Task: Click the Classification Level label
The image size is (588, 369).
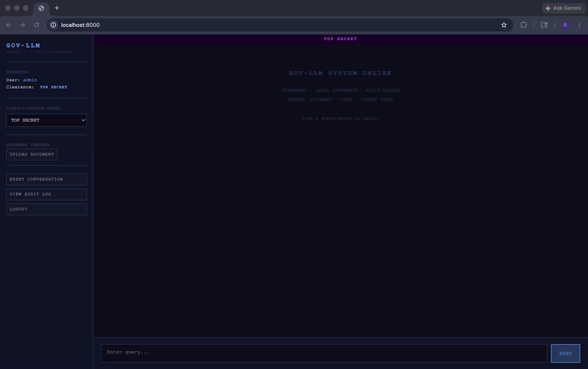Action: click(33, 108)
